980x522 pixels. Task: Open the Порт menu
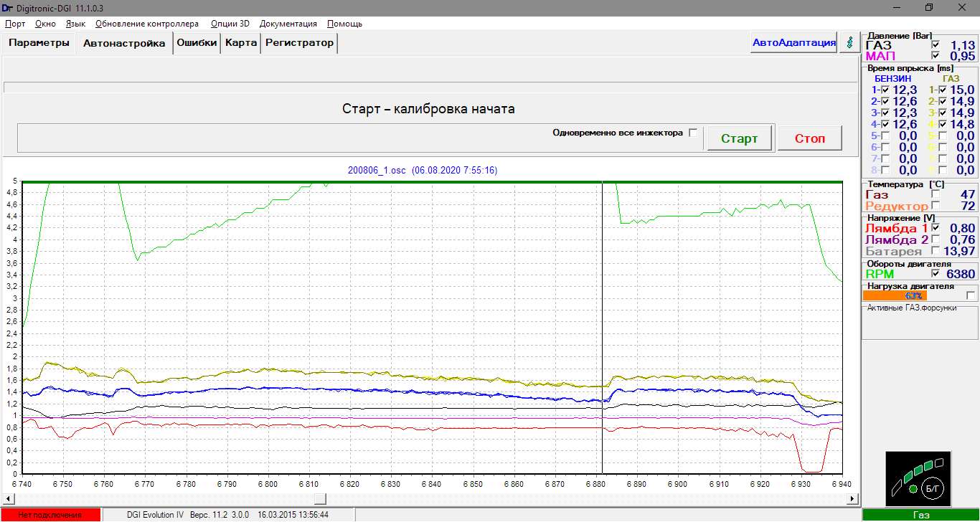tap(15, 24)
